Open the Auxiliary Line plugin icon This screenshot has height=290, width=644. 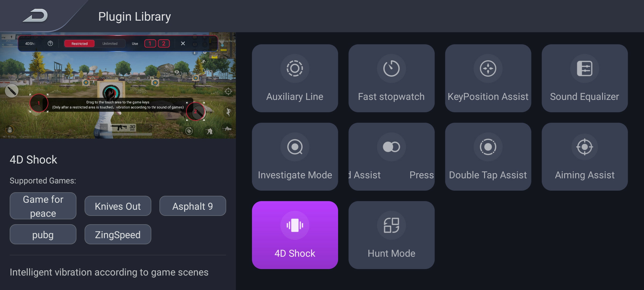[x=295, y=68]
